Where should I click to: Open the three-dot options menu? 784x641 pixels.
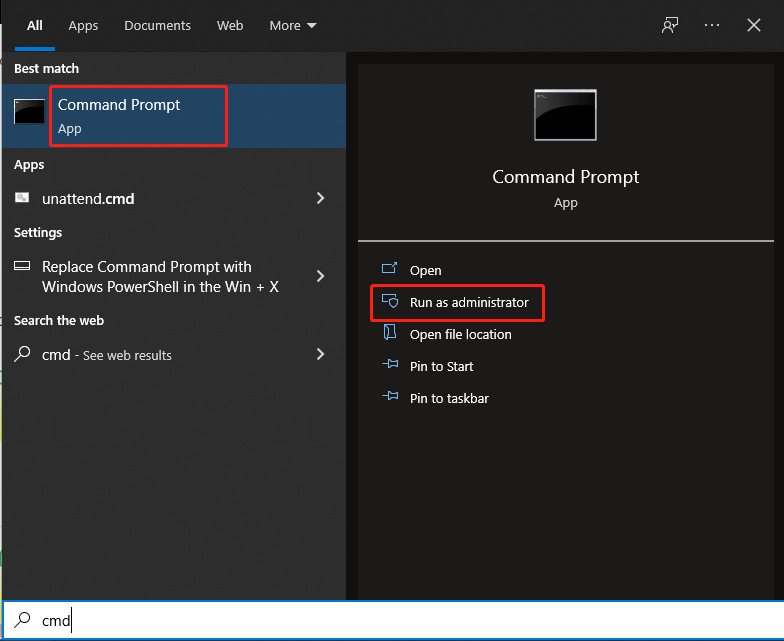712,25
